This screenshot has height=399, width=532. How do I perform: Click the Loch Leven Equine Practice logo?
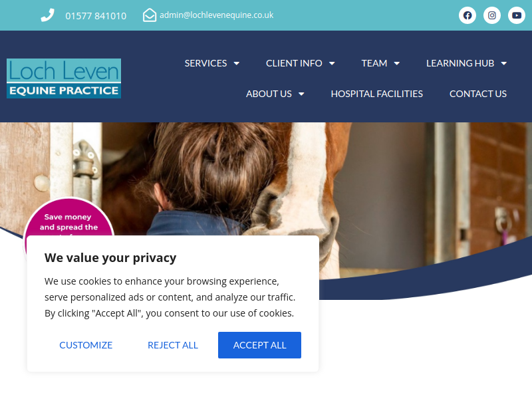pos(64,78)
